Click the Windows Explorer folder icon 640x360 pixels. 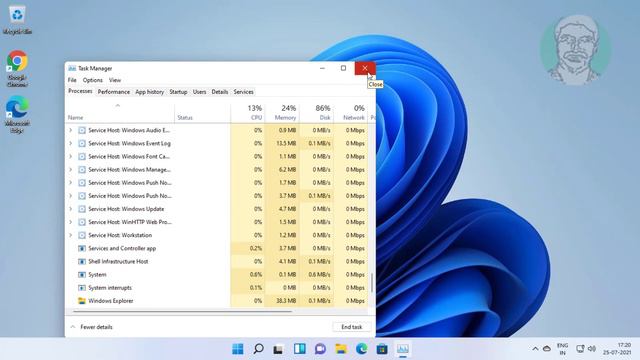(x=82, y=301)
